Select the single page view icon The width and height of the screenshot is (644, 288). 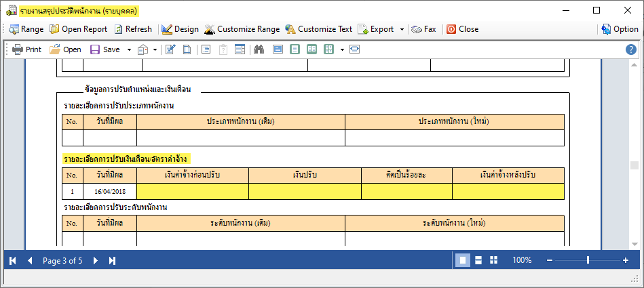tap(295, 49)
